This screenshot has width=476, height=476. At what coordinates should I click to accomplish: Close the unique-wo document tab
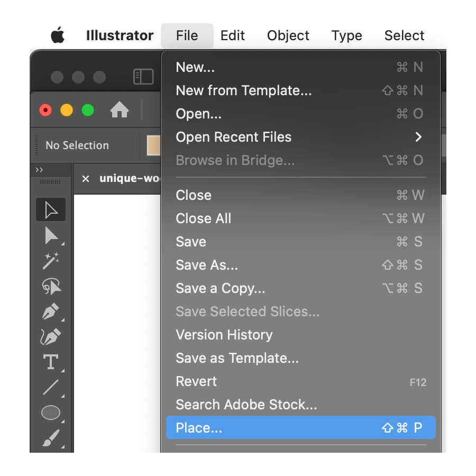click(x=86, y=179)
